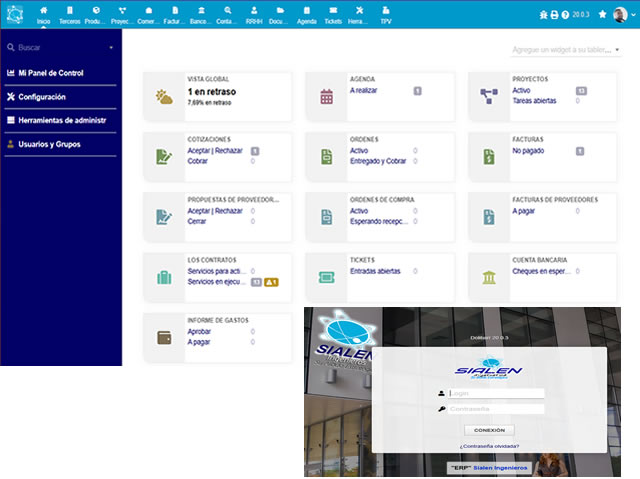Click the 'Entradas abiertas' tickets link
The width and height of the screenshot is (640, 479).
pyautogui.click(x=377, y=271)
